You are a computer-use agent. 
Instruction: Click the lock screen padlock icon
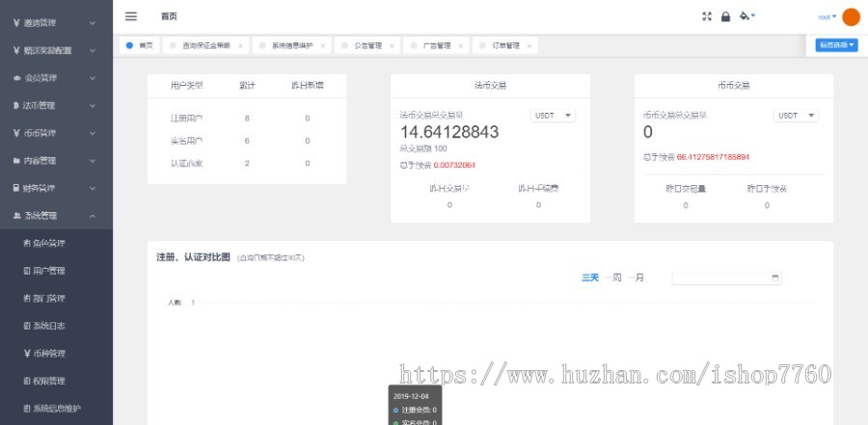tap(725, 16)
